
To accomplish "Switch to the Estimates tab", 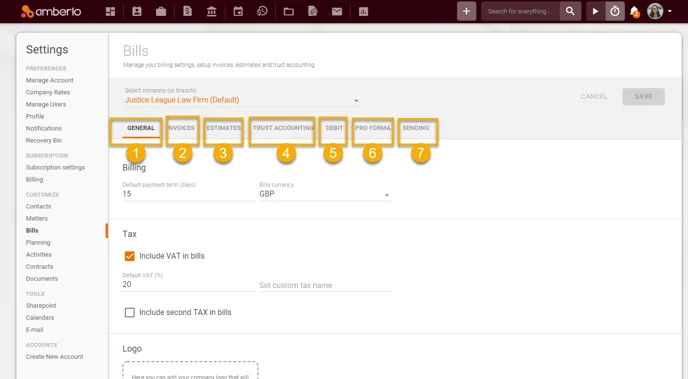I will 223,128.
